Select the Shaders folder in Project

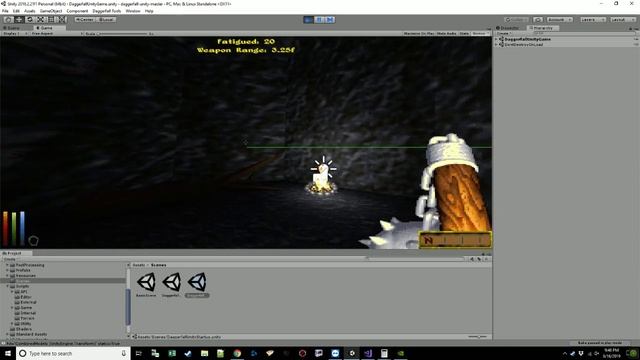tap(23, 329)
